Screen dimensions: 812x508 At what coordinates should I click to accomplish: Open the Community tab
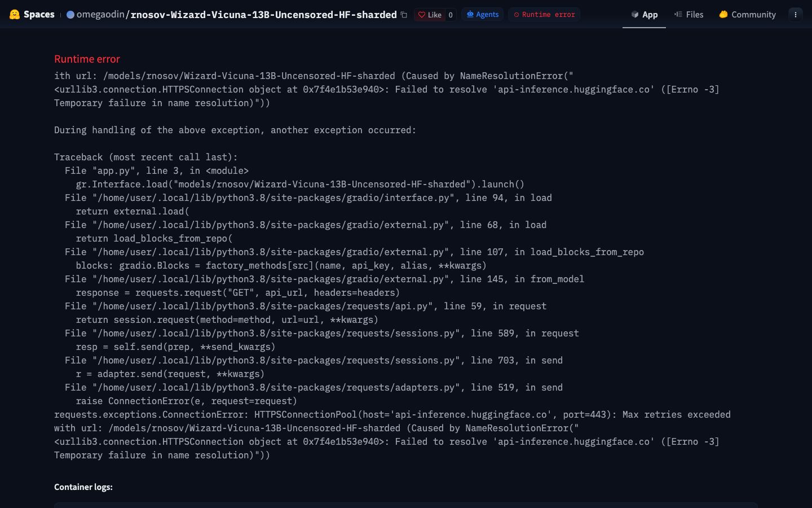pos(747,15)
